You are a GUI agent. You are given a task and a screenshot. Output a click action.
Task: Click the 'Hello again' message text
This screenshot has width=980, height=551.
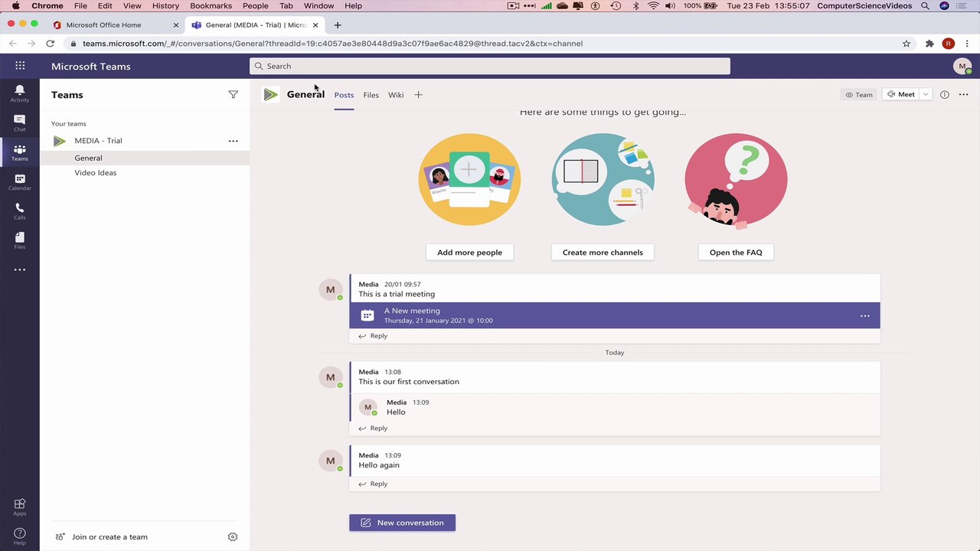point(379,465)
